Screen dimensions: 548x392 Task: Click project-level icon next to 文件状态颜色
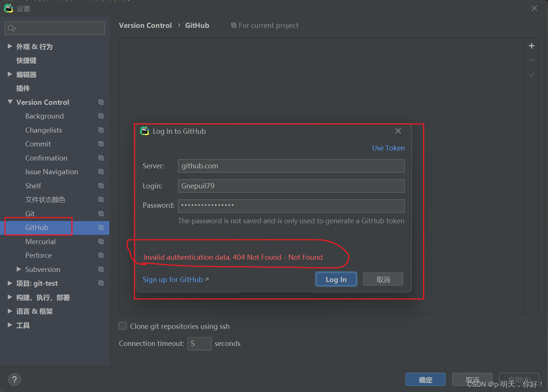point(101,200)
